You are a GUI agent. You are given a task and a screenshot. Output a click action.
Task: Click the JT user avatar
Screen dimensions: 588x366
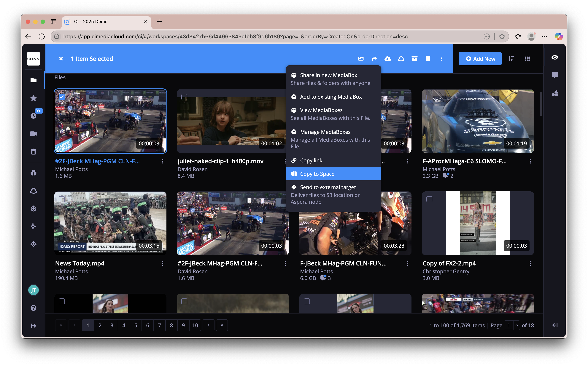pyautogui.click(x=33, y=290)
